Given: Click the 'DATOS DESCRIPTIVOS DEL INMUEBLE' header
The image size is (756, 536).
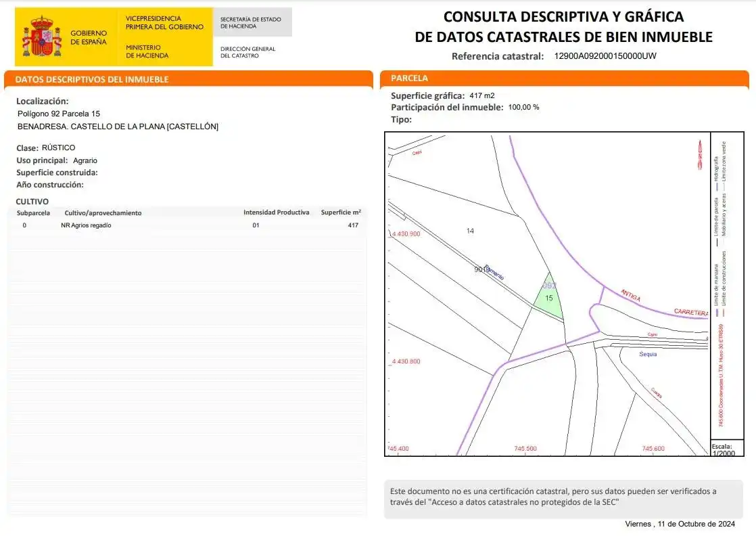Looking at the screenshot, I should click(x=91, y=80).
